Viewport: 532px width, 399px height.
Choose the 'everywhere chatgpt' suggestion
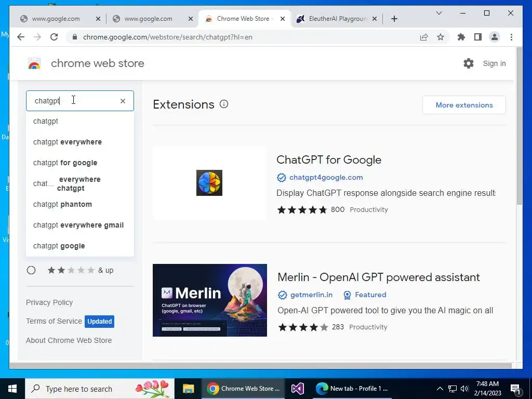point(79,183)
